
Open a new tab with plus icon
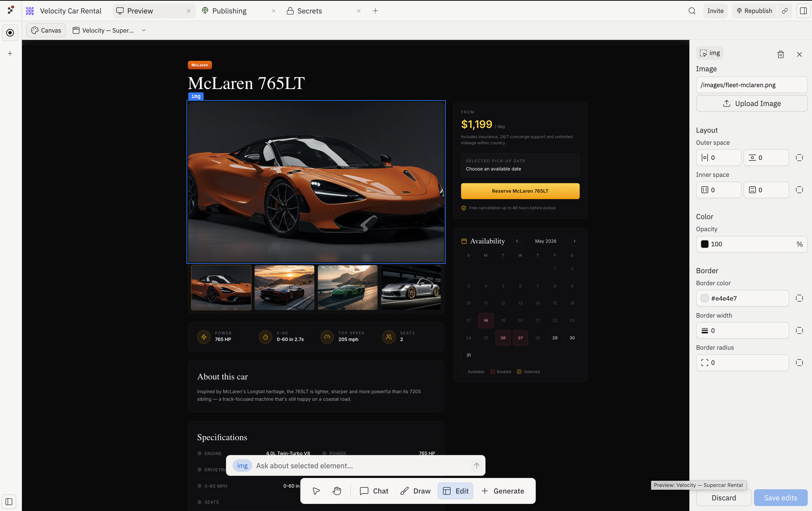tap(375, 11)
